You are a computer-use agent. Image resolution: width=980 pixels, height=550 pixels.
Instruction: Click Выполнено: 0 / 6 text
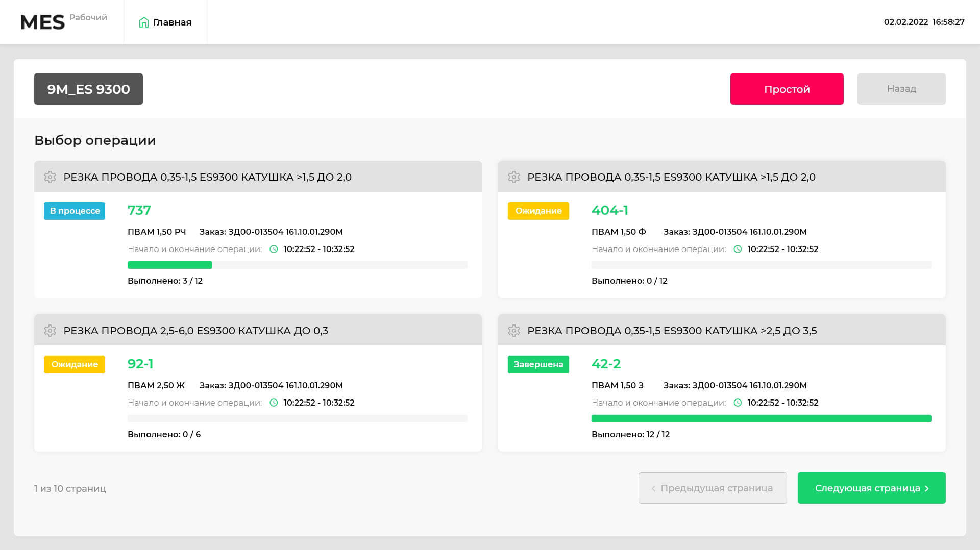coord(164,434)
